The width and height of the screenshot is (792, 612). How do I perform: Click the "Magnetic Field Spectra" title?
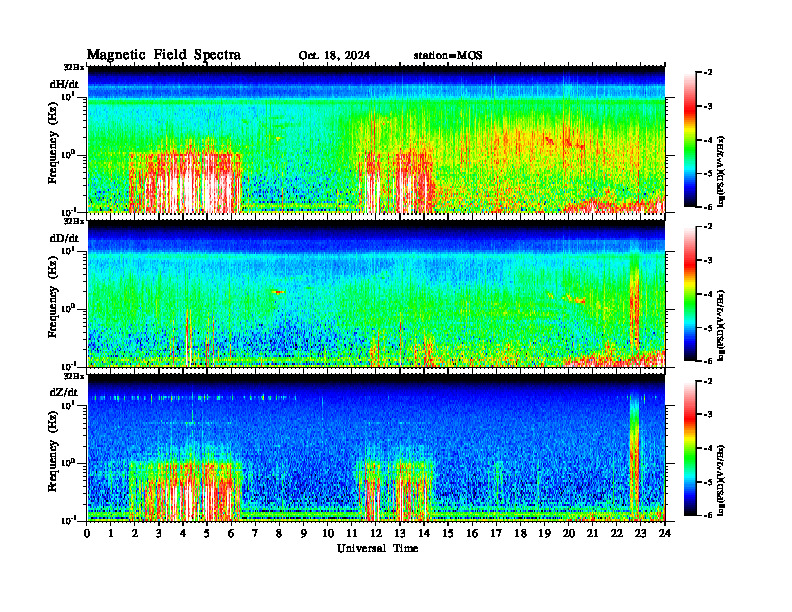click(164, 55)
